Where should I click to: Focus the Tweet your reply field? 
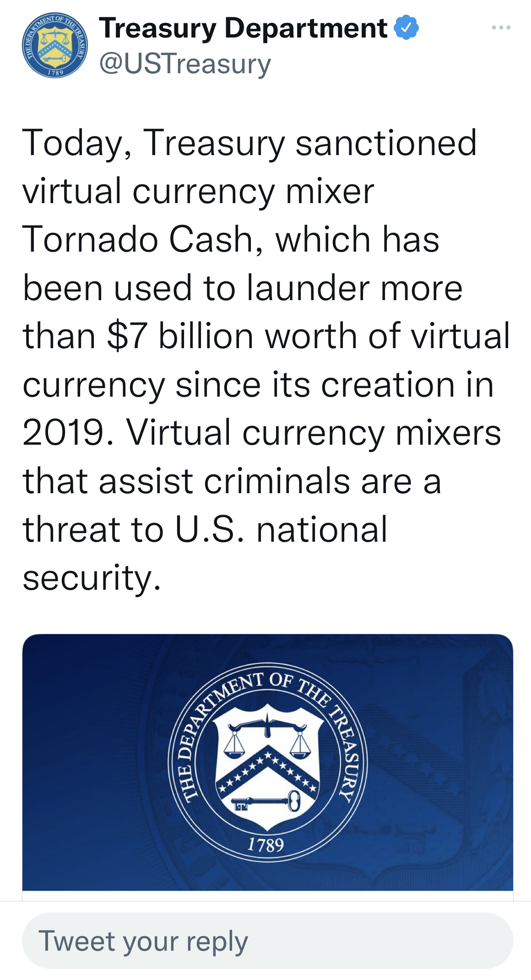tap(267, 941)
